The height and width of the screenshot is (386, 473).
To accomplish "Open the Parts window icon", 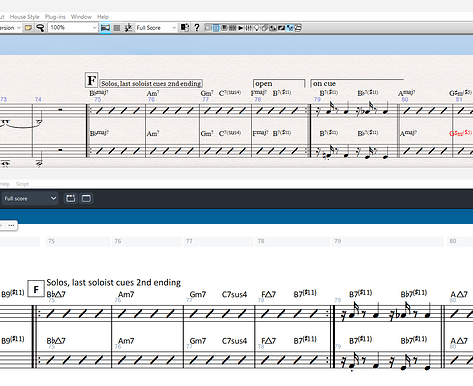I will [265, 28].
